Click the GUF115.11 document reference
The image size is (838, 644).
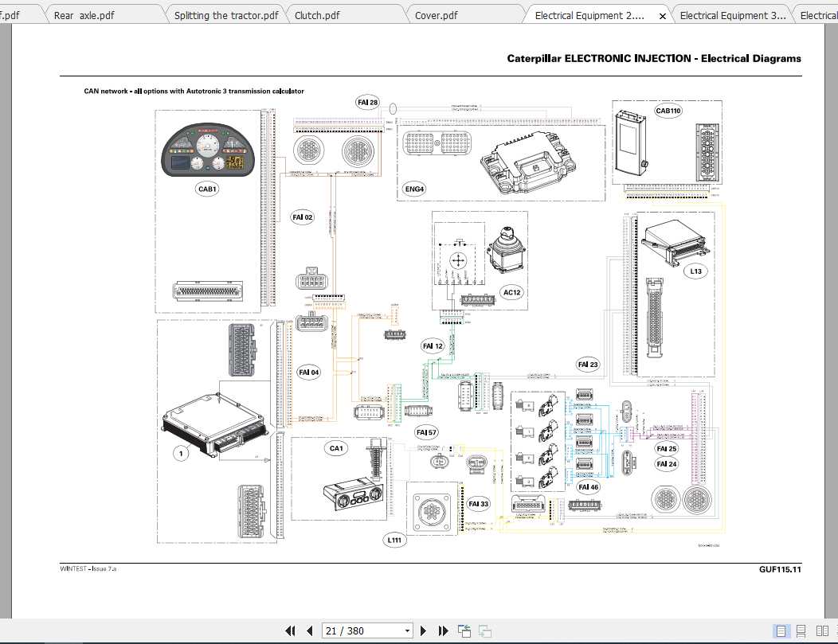click(780, 569)
